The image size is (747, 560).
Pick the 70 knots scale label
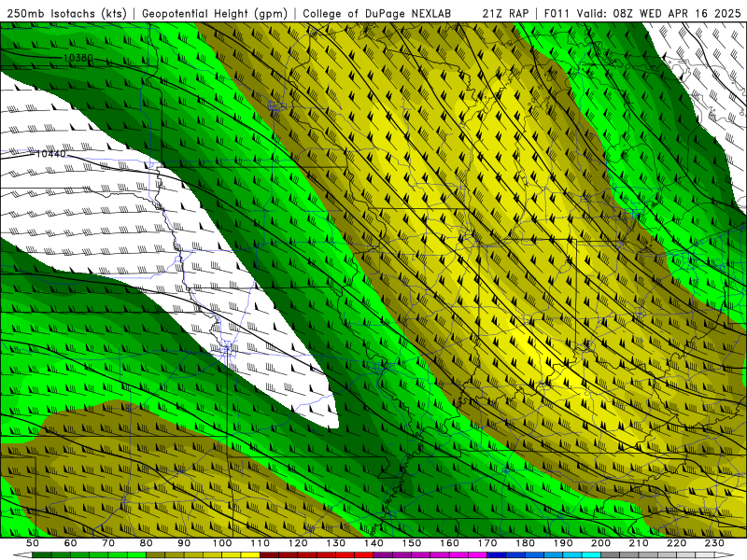click(x=108, y=543)
